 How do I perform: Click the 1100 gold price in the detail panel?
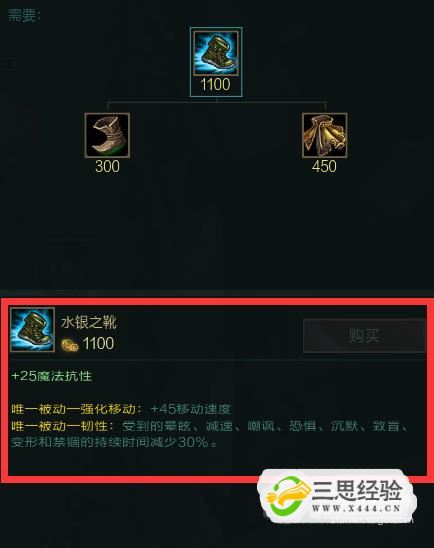[x=98, y=344]
